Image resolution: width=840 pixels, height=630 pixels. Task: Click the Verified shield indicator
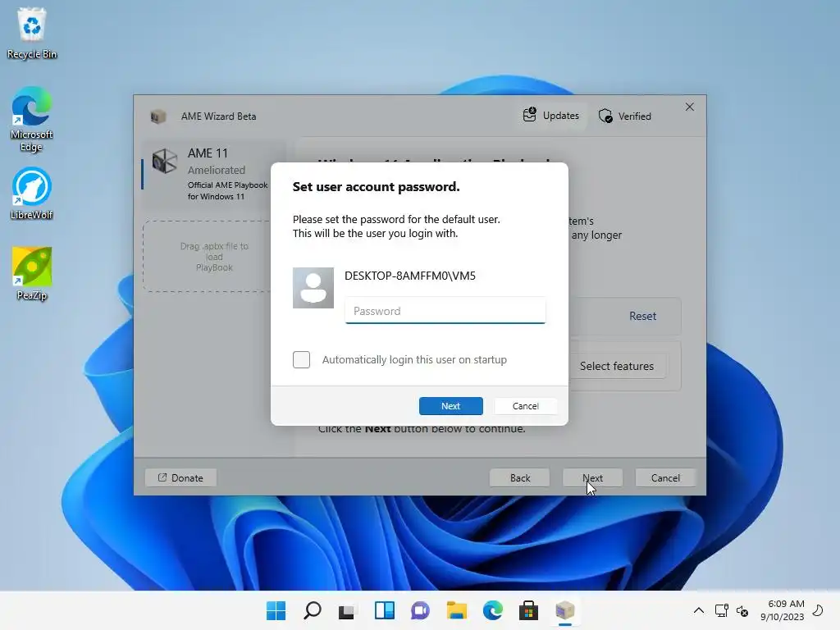pyautogui.click(x=624, y=116)
